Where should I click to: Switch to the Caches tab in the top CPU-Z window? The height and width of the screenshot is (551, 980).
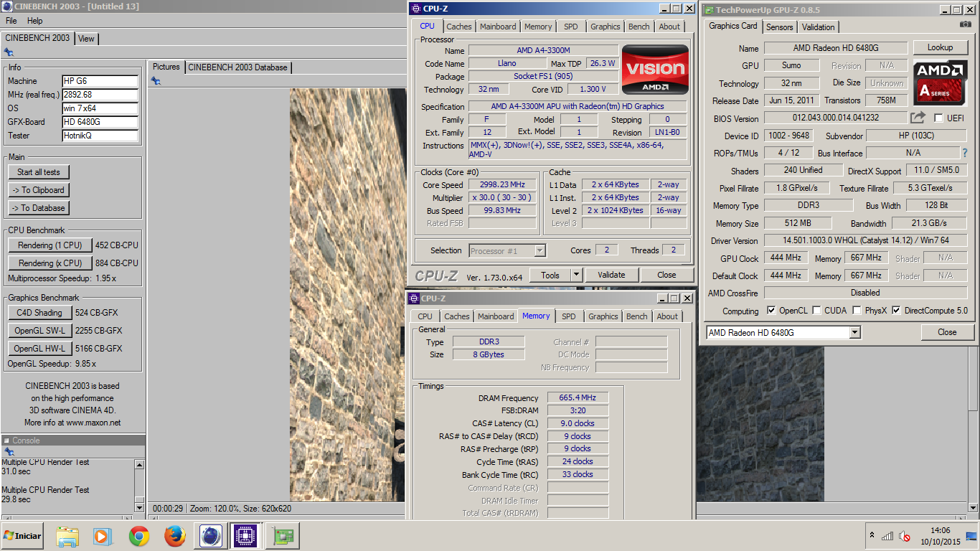click(x=459, y=27)
